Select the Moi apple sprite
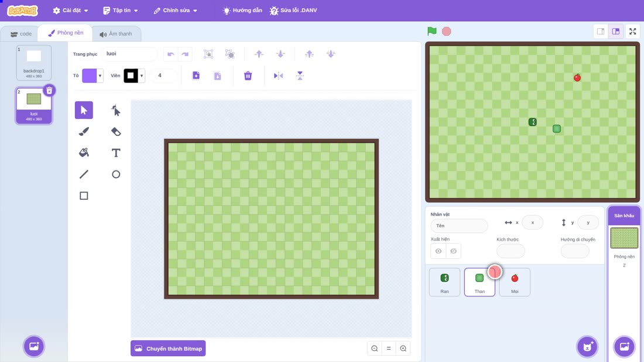This screenshot has width=644, height=362. (x=515, y=282)
